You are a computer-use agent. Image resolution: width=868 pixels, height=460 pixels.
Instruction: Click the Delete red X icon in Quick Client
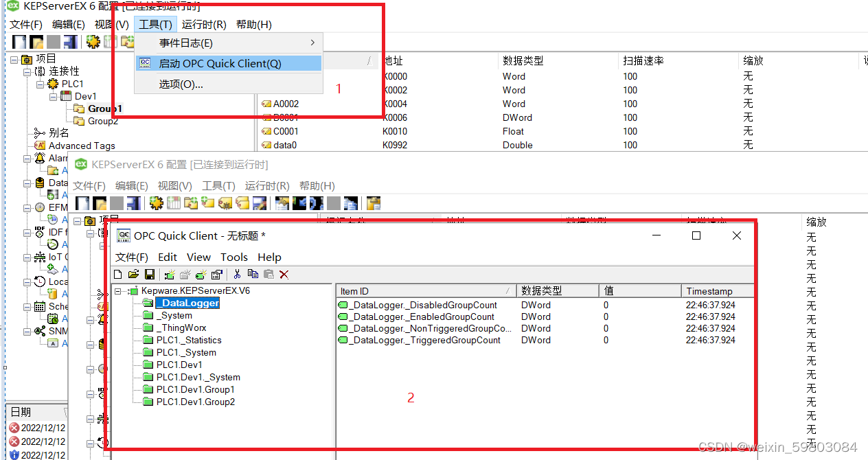[284, 273]
